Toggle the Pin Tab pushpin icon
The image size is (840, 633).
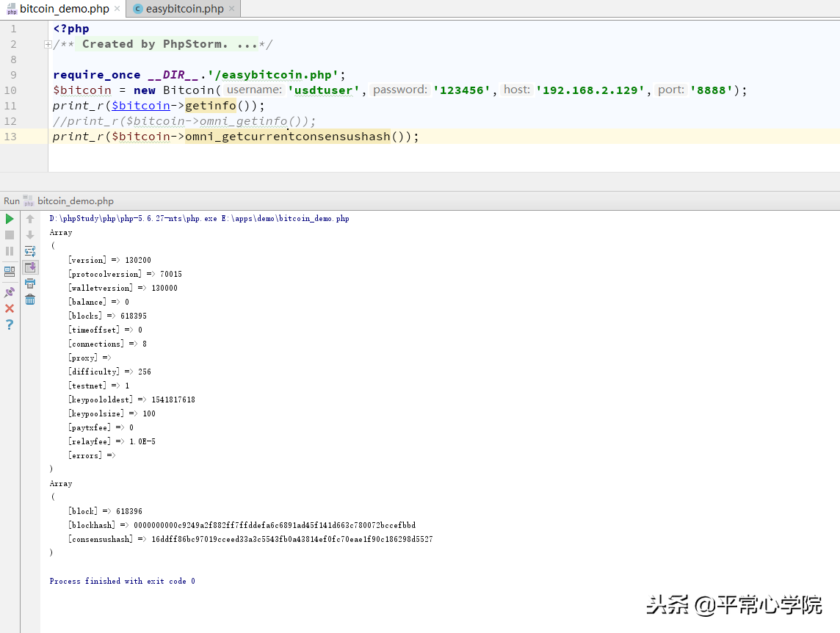click(x=10, y=292)
